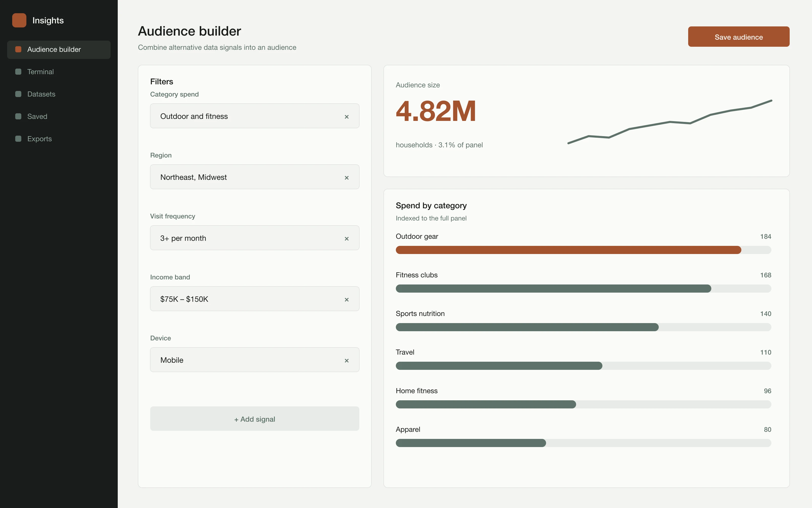
Task: Click the Spend by category heading
Action: pyautogui.click(x=431, y=206)
